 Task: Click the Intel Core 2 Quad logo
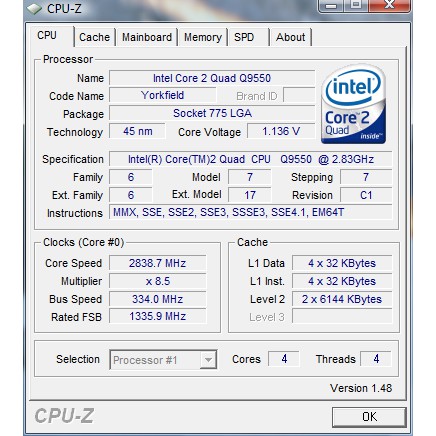[353, 104]
